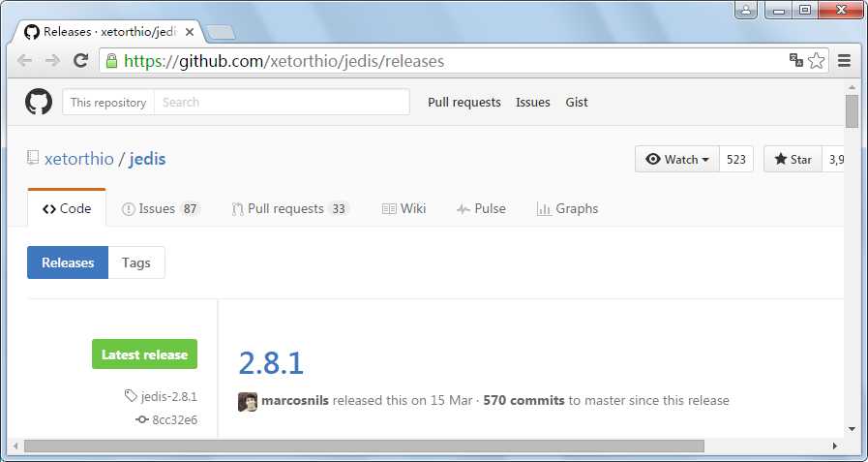Select the Releases button

point(68,262)
